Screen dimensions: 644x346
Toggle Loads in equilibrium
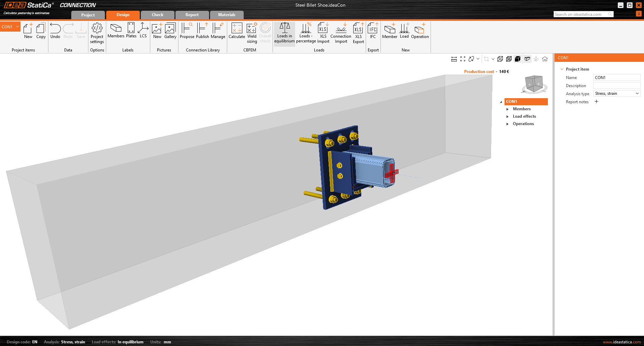[284, 33]
